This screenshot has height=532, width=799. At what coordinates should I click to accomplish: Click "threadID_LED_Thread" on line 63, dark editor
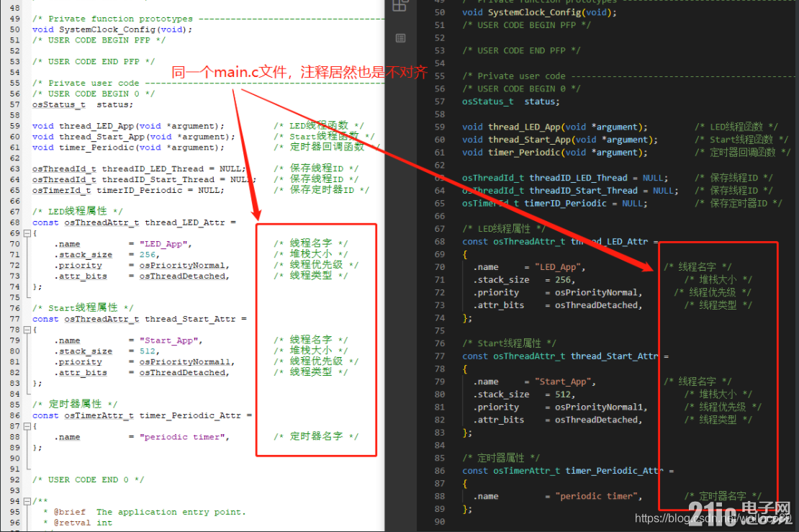(x=578, y=178)
